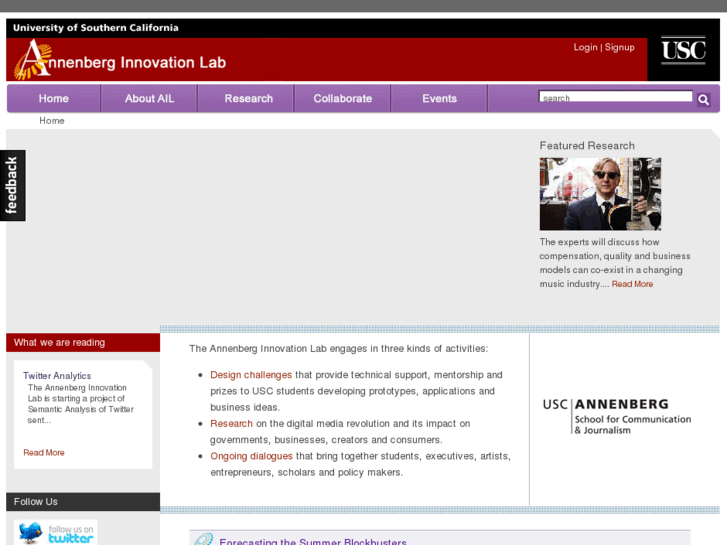Open the Collaborate menu item
The width and height of the screenshot is (727, 545).
point(343,98)
